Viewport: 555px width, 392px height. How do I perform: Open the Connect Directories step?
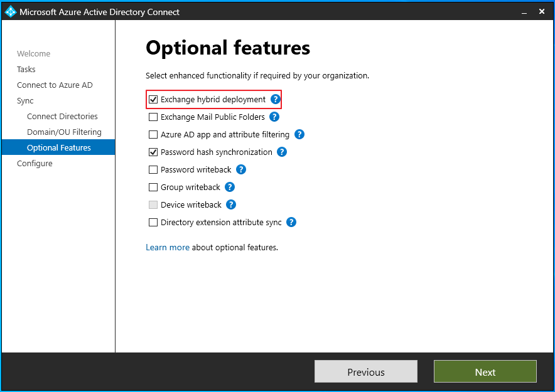[x=62, y=116]
